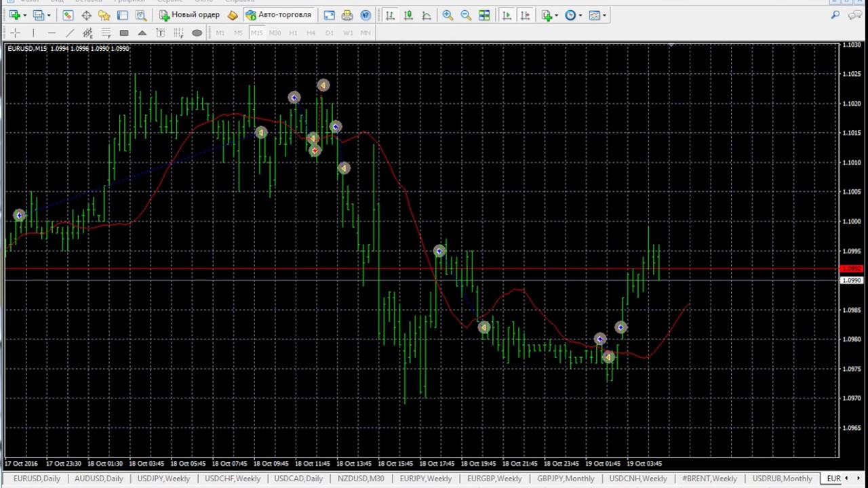Viewport: 868px width, 488px height.
Task: Select the Crosshair tool
Action: [x=15, y=33]
